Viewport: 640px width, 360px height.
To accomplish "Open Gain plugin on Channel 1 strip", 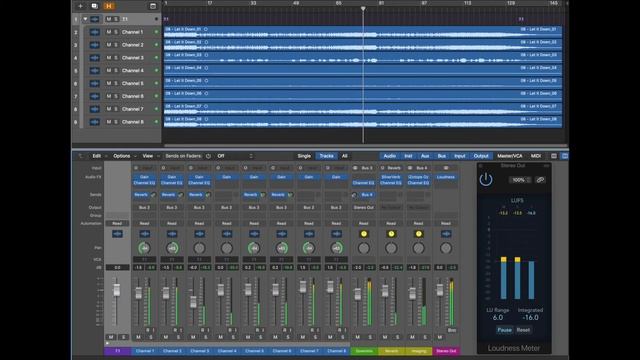I will tap(144, 177).
